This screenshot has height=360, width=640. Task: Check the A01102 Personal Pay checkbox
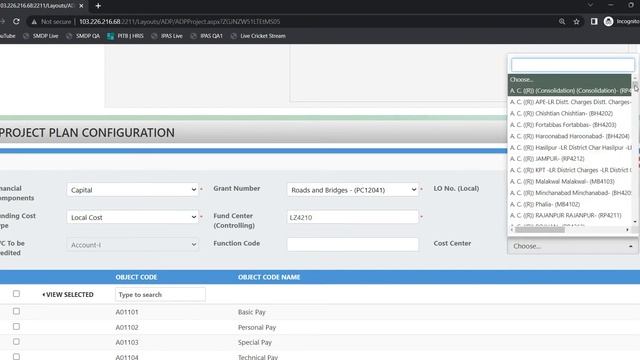coord(16,327)
